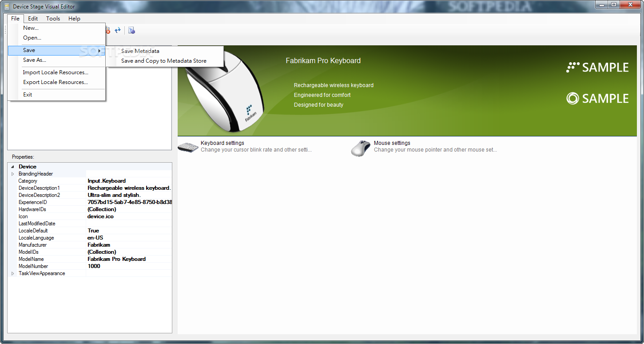Click 'Change your cursor blink rate' description
Screen dimensions: 644x344
tap(256, 150)
